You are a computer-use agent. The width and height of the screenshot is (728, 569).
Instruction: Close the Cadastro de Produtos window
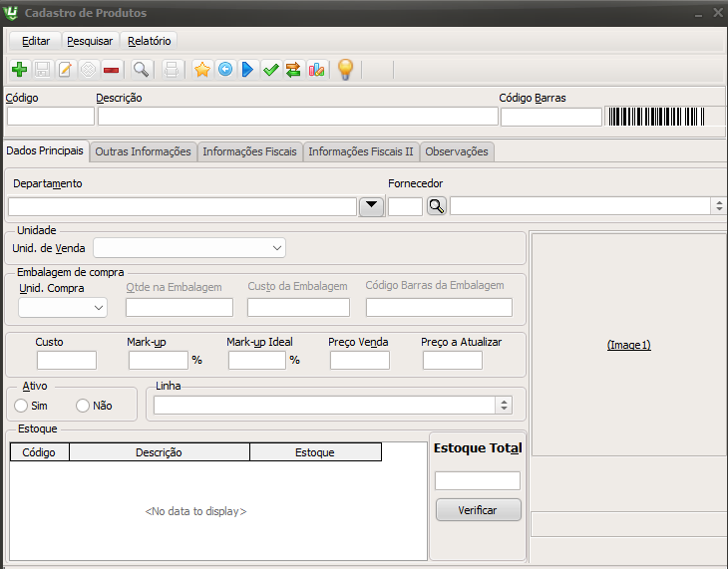[718, 13]
